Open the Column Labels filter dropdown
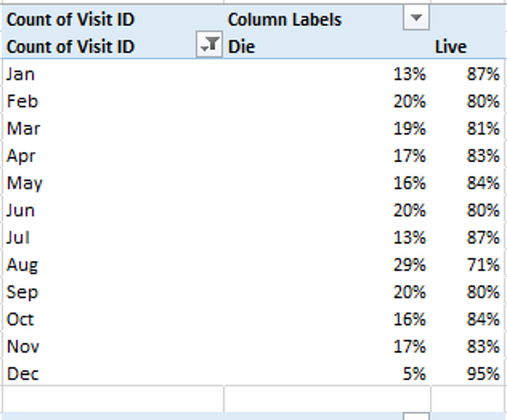 [416, 20]
